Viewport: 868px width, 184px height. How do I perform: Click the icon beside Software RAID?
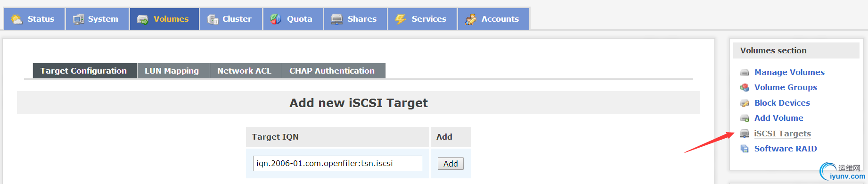click(745, 149)
